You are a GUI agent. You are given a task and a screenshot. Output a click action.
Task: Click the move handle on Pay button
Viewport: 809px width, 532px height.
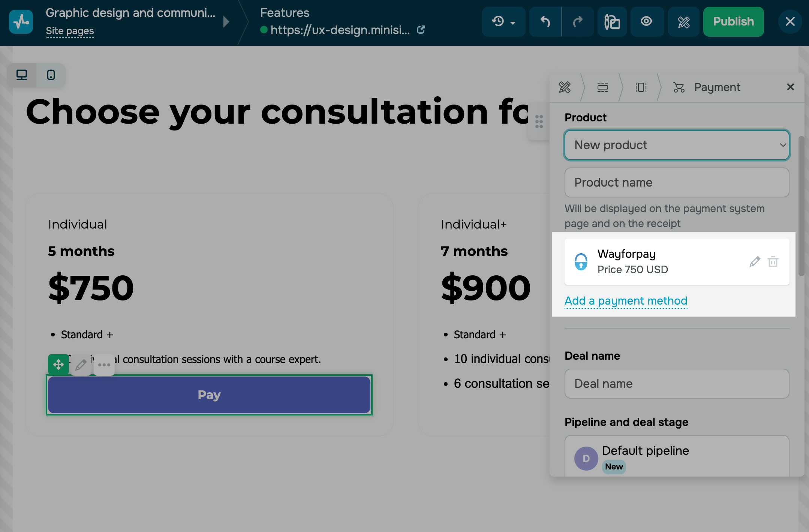tap(58, 365)
